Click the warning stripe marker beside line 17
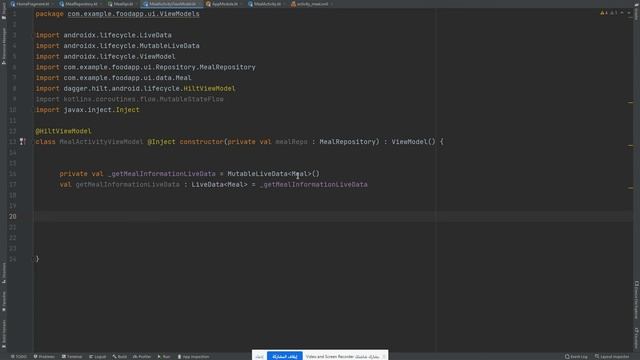Image resolution: width=640 pixels, height=360 pixels. tap(630, 188)
